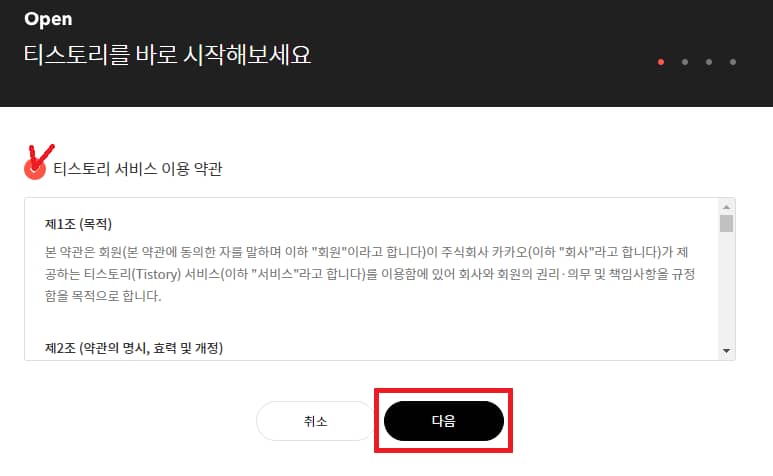Click the empty scrollbar track below the thumb
The height and width of the screenshot is (476, 773).
click(726, 288)
